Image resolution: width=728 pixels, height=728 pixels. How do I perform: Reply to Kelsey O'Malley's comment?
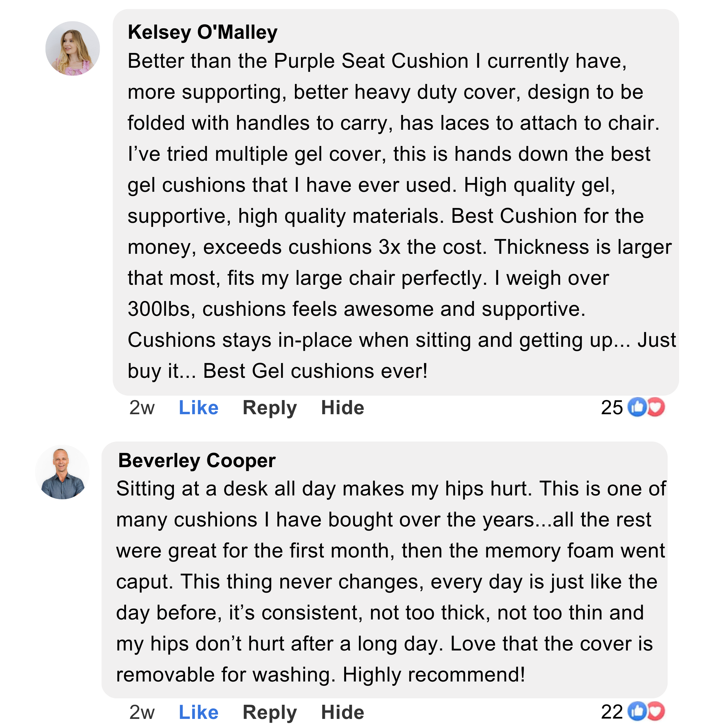tap(269, 408)
